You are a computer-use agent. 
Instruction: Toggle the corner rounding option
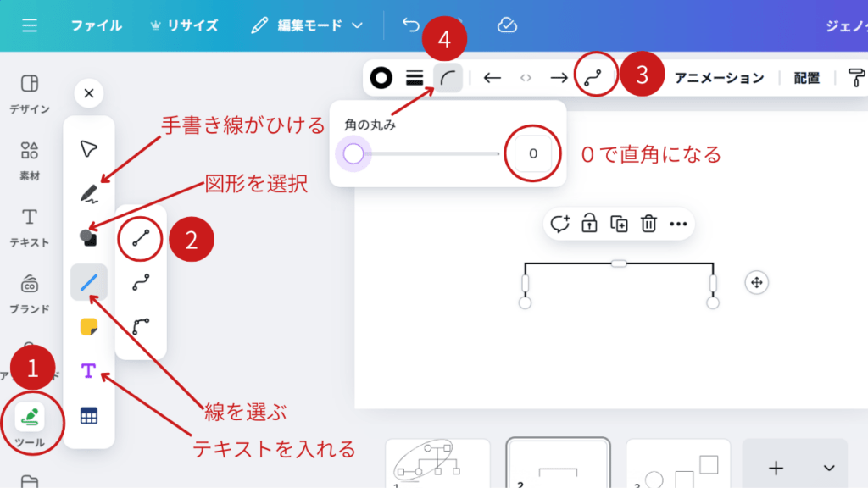click(448, 78)
